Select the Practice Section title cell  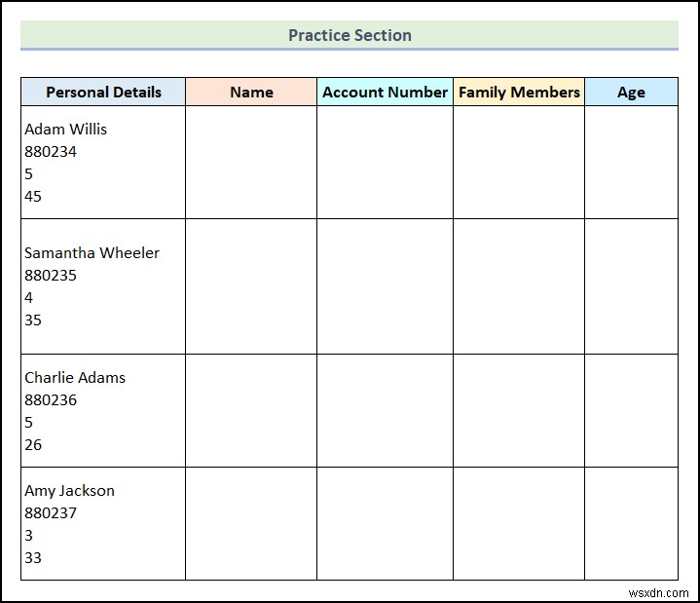tap(350, 35)
